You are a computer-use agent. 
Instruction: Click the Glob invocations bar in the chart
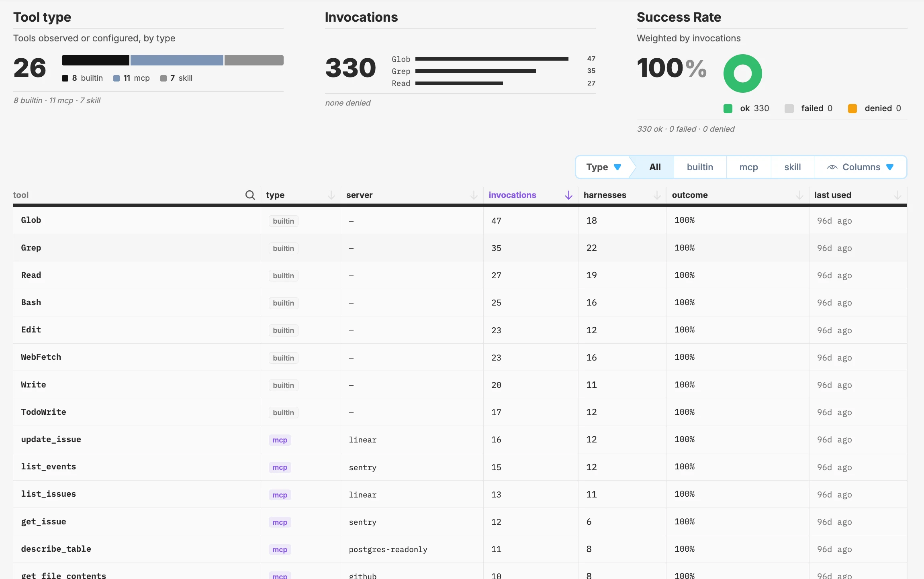492,59
